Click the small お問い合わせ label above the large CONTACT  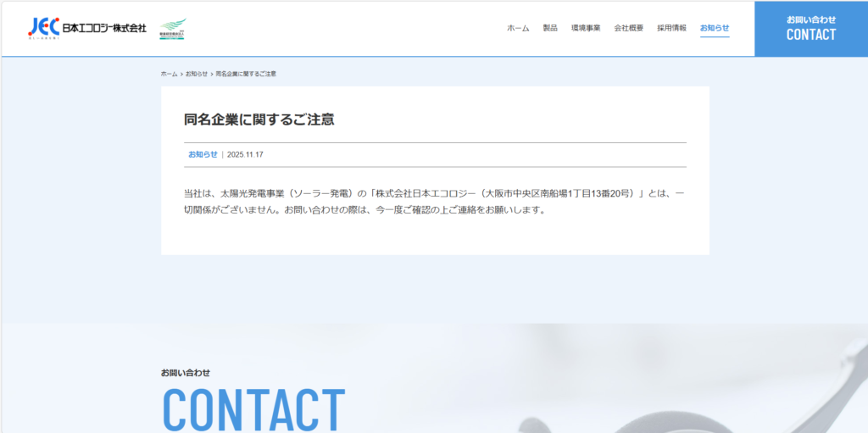tap(186, 373)
